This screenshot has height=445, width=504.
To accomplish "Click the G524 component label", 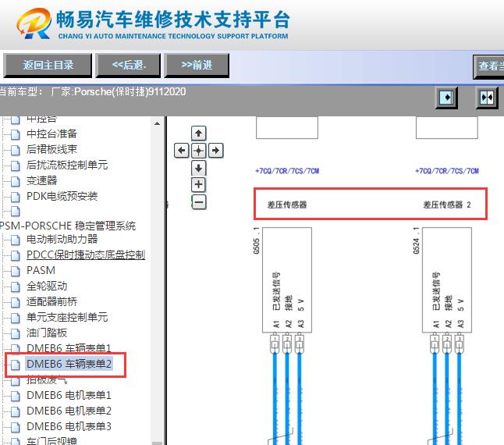I will 416,240.
